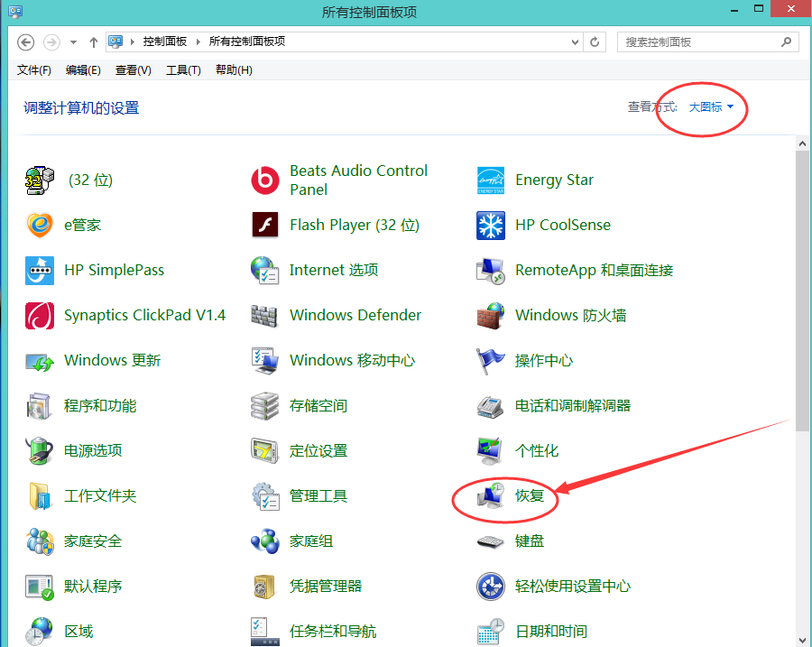
Task: Open the 区域 globe clock icon
Action: coord(40,632)
